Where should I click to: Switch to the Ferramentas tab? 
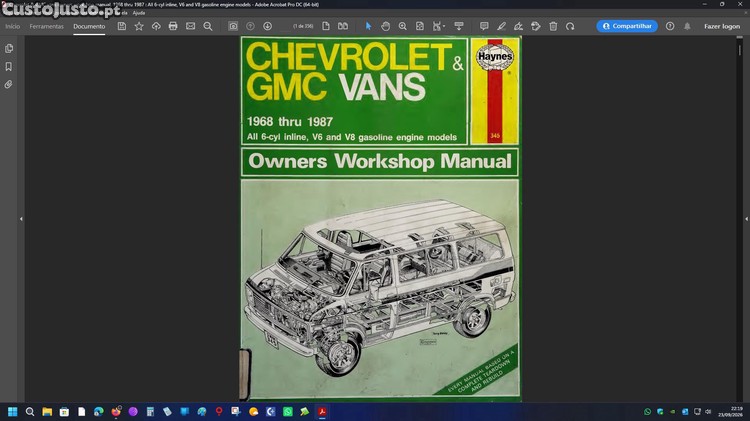pos(46,26)
